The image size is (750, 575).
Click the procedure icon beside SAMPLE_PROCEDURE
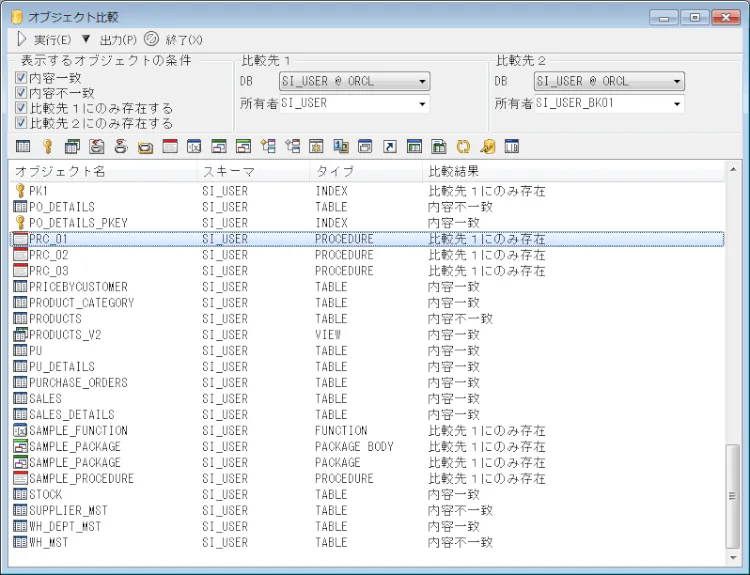coord(20,478)
